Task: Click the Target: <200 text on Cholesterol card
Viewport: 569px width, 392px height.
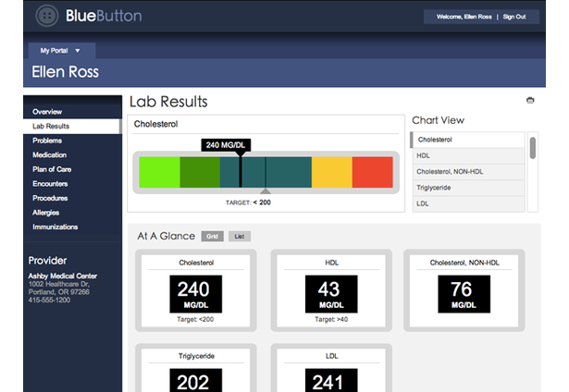Action: pos(195,320)
